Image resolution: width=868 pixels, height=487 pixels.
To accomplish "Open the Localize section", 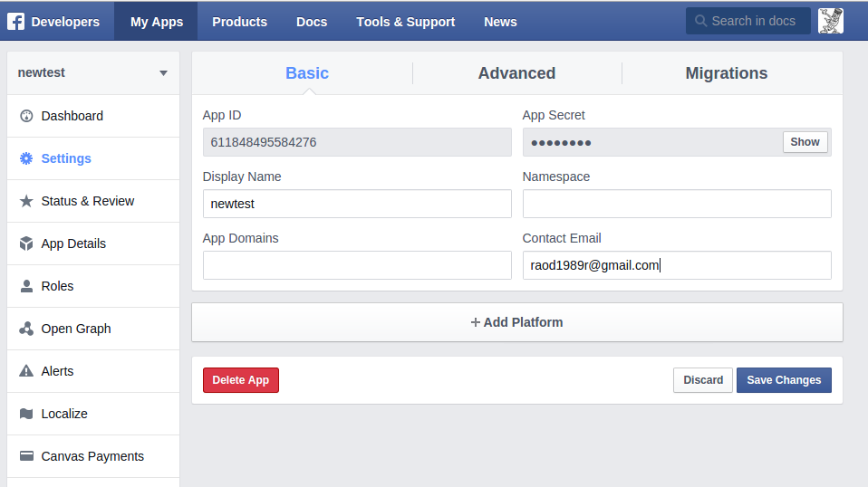I will click(93, 414).
